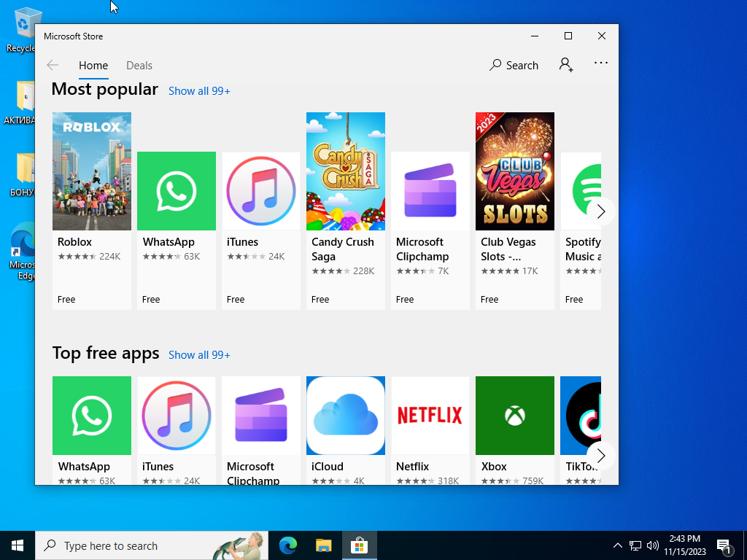Click the taskbar search box
Screen dimensions: 747x560
[x=152, y=545]
